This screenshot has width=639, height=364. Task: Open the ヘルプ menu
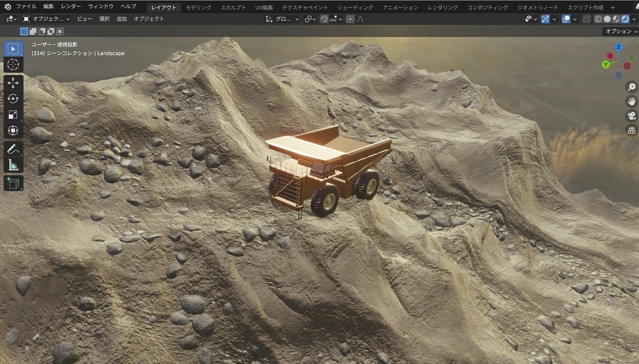tap(128, 7)
